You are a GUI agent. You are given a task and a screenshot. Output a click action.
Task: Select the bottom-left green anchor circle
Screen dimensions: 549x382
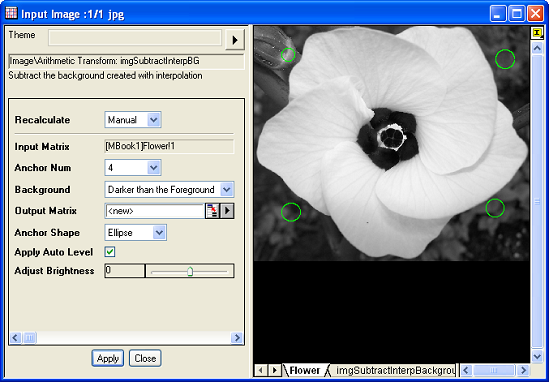[x=291, y=212]
